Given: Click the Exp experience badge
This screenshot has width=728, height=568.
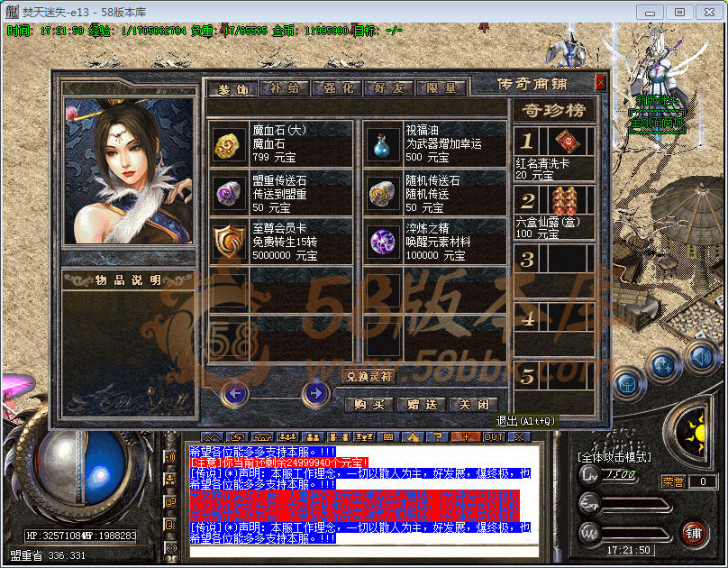Looking at the screenshot, I should pos(589,503).
